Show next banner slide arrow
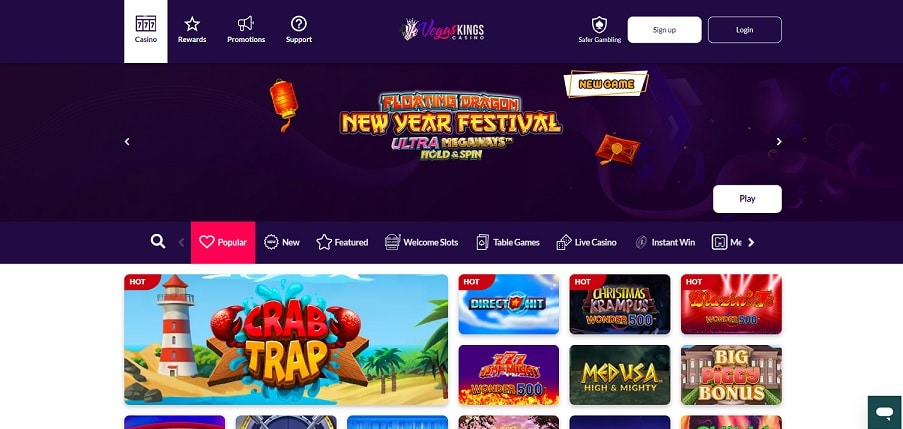The width and height of the screenshot is (903, 429). [x=779, y=142]
